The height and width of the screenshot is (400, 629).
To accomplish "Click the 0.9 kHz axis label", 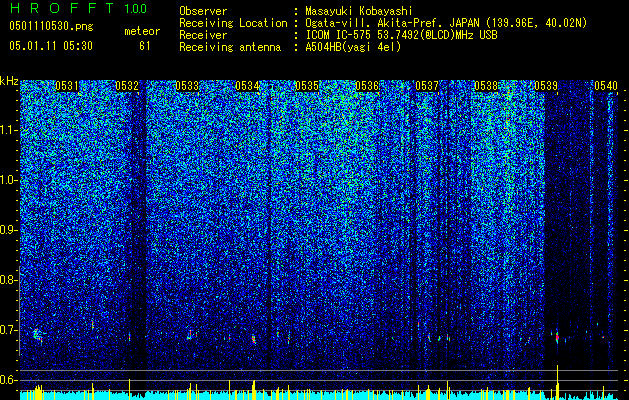I will (x=8, y=230).
